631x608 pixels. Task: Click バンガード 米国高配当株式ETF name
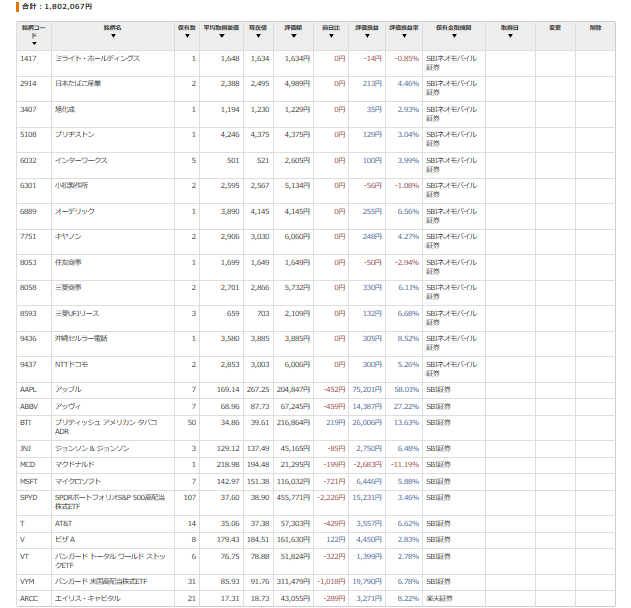coord(101,582)
